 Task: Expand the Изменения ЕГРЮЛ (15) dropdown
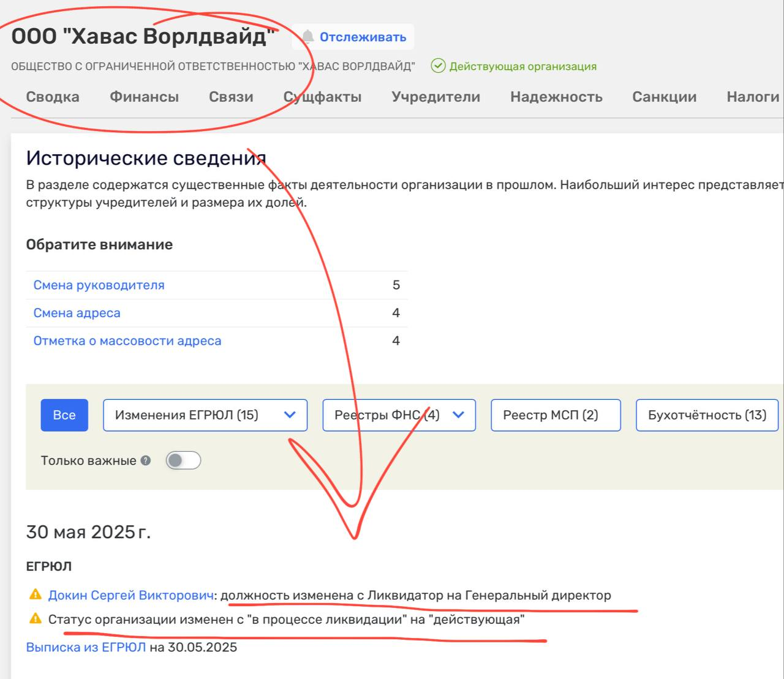pos(205,415)
